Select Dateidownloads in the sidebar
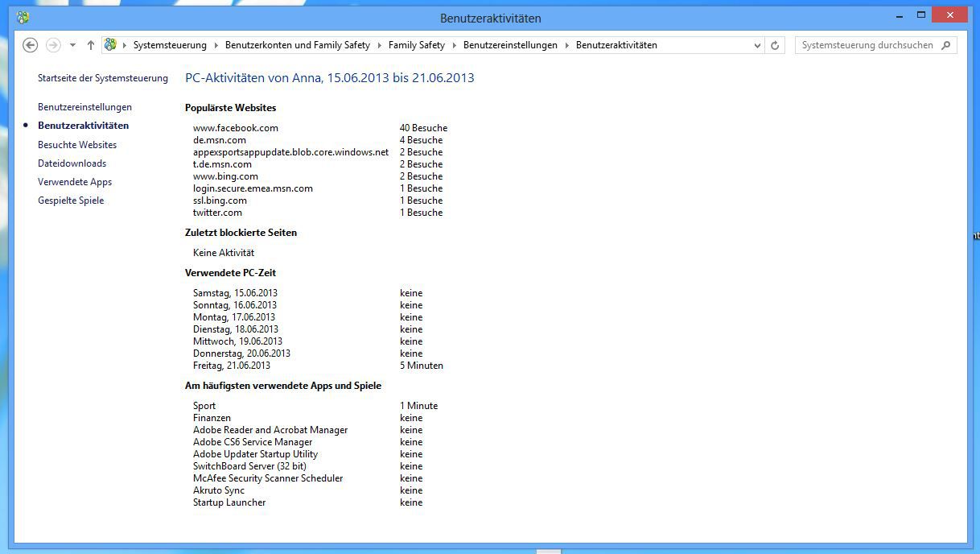This screenshot has height=554, width=980. 72,163
